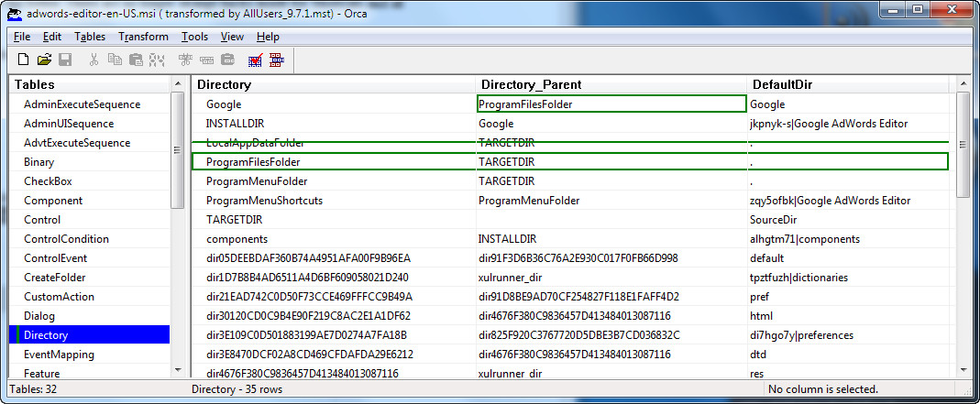980x404 pixels.
Task: Select the AdminUISequence table
Action: [x=69, y=124]
